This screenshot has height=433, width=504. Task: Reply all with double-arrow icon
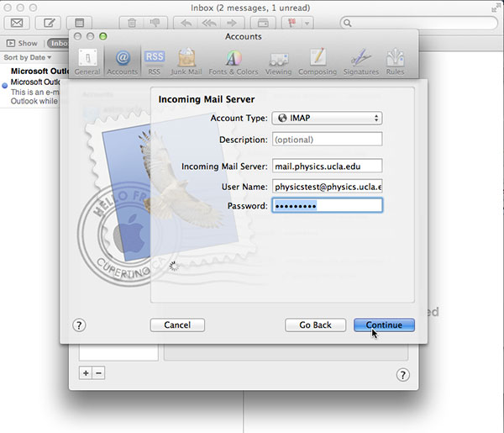[209, 23]
